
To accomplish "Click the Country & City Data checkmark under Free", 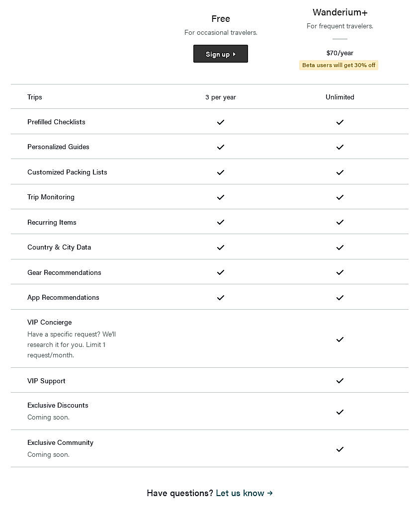I will click(221, 248).
